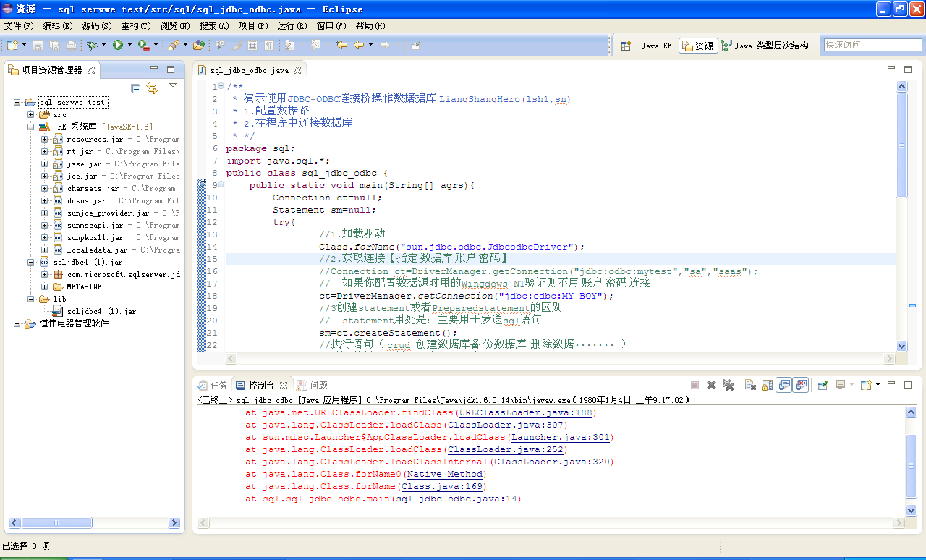This screenshot has width=926, height=560.
Task: Navigate back with the yellow arrow
Action: point(359,45)
